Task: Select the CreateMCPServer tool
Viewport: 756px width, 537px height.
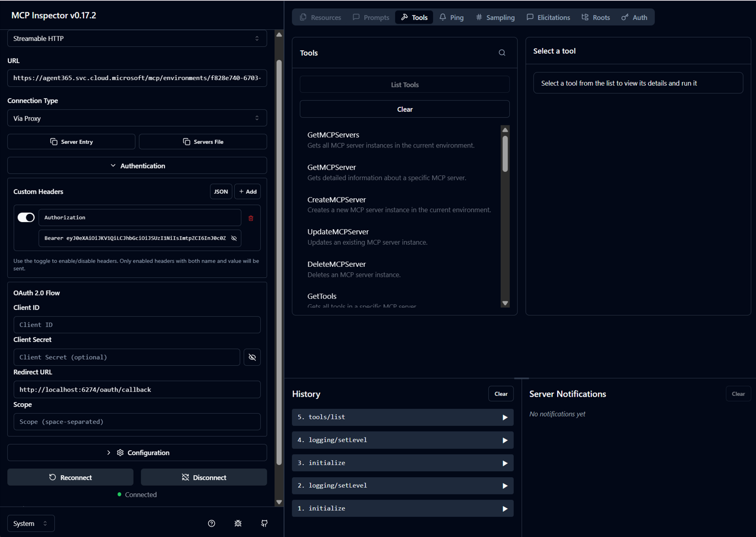Action: coord(336,200)
